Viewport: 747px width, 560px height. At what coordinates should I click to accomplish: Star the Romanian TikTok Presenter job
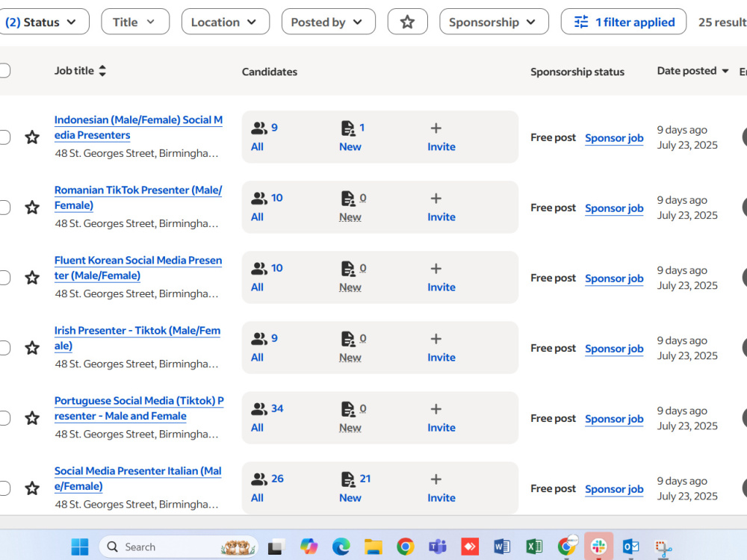[32, 207]
